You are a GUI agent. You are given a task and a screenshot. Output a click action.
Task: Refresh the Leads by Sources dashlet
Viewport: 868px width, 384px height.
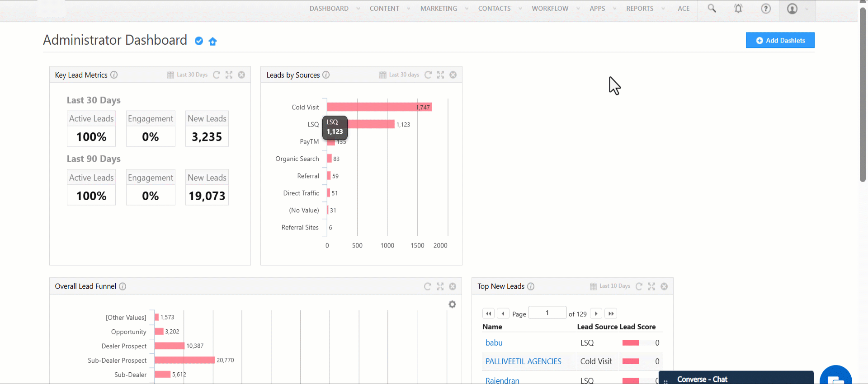coord(428,75)
